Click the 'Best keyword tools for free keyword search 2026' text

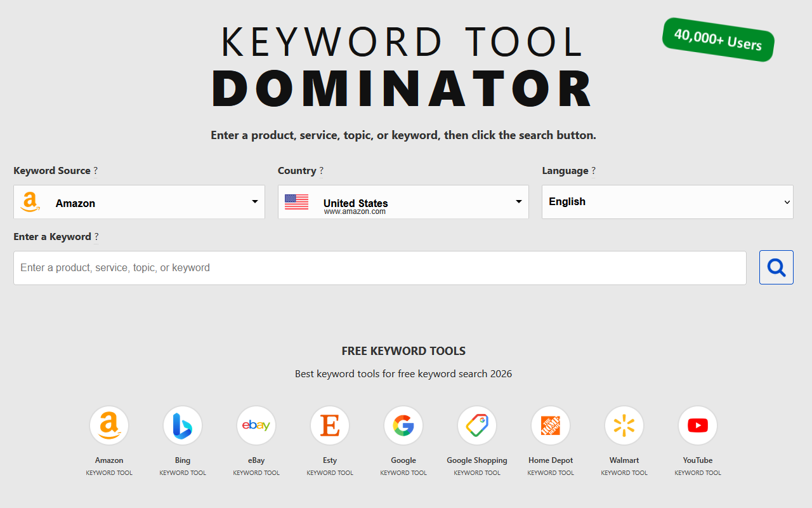click(x=403, y=374)
